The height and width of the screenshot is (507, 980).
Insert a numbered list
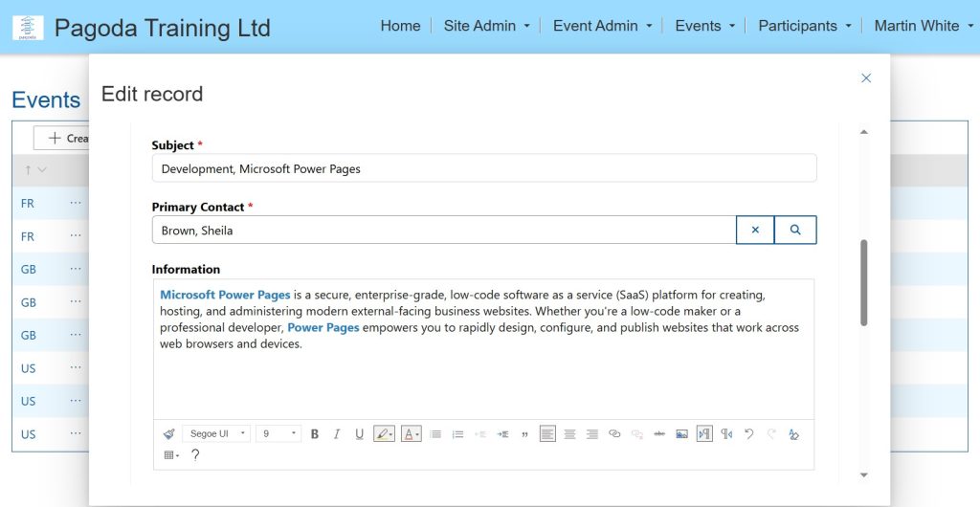(x=458, y=434)
